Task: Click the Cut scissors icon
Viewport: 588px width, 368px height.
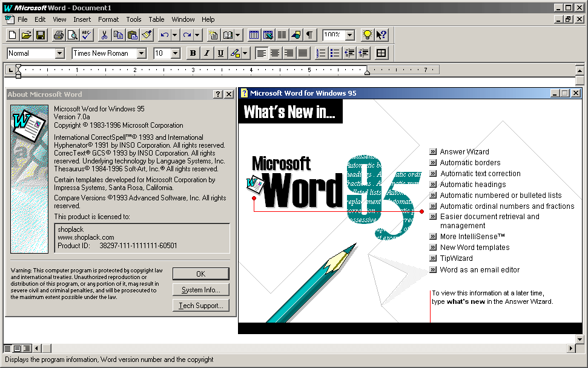Action: 104,35
